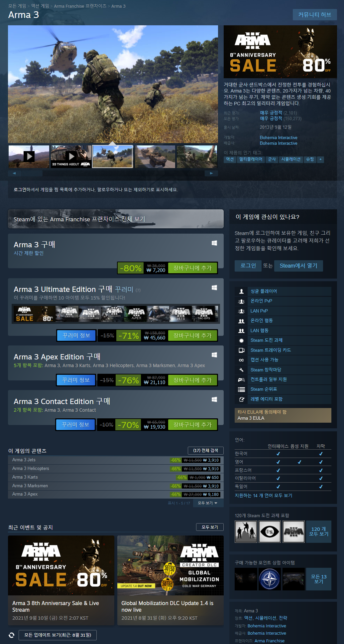Viewport: 344px width, 644px height.
Task: Click 액션 게임 breadcrumb
Action: [40, 6]
